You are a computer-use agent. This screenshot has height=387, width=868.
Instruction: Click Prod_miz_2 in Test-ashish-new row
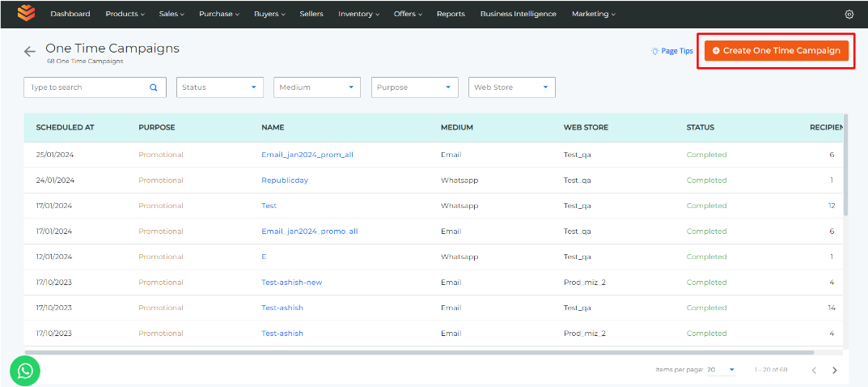click(x=585, y=283)
